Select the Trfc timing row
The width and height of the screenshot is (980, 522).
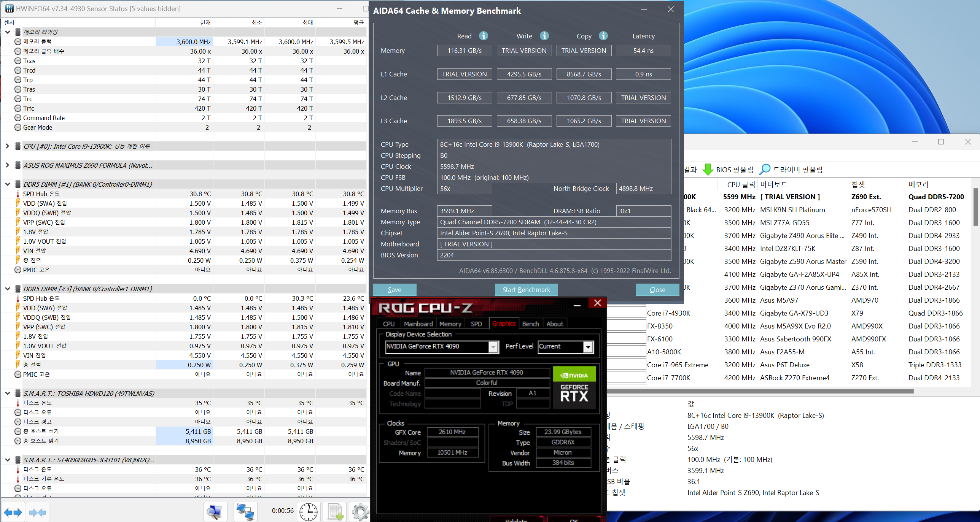pyautogui.click(x=184, y=108)
